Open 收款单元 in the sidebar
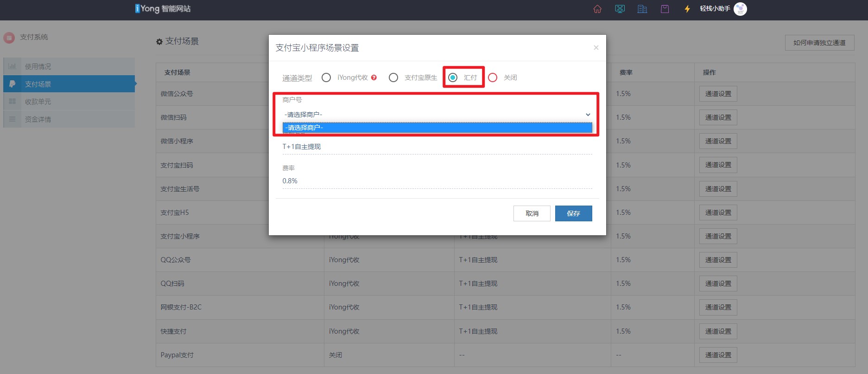 69,102
